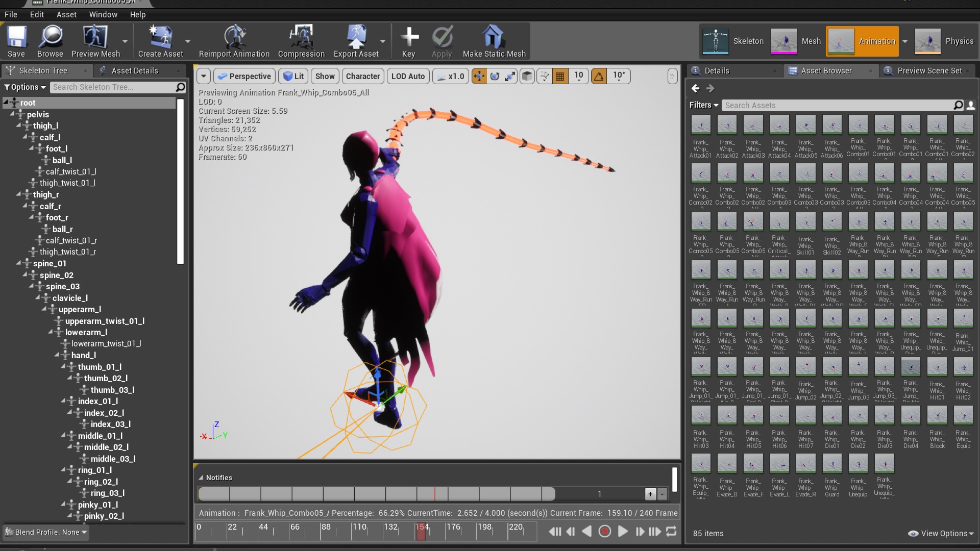980x551 pixels.
Task: Click the Character viewport button
Action: (x=363, y=77)
